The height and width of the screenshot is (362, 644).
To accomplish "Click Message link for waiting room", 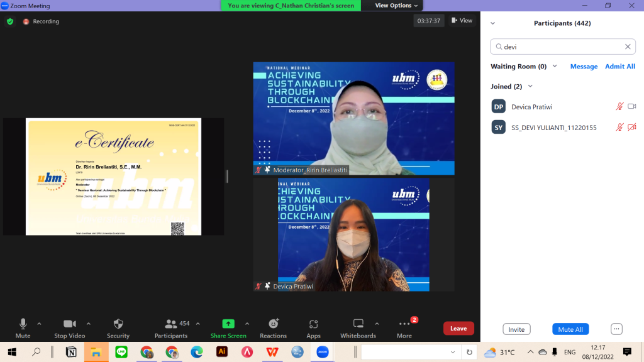I will tap(584, 67).
